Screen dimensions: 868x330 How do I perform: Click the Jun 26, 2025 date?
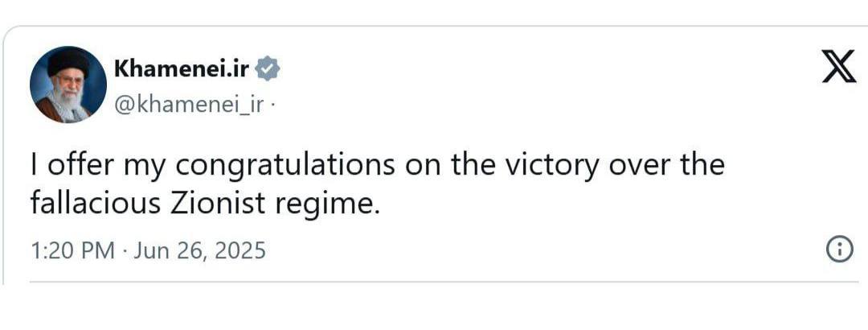coord(199,251)
